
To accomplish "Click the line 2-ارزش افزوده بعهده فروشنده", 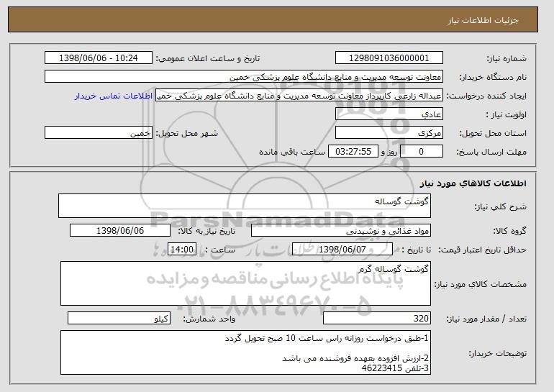I will tap(356, 358).
